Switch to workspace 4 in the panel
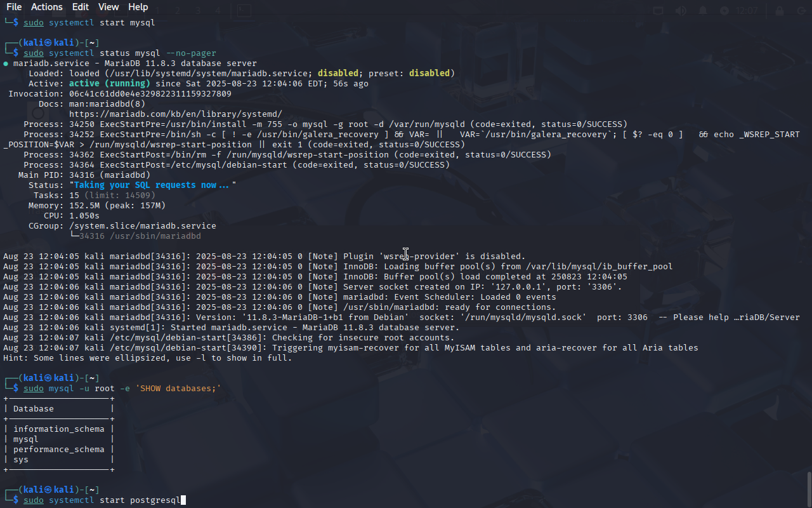812x508 pixels. click(218, 11)
